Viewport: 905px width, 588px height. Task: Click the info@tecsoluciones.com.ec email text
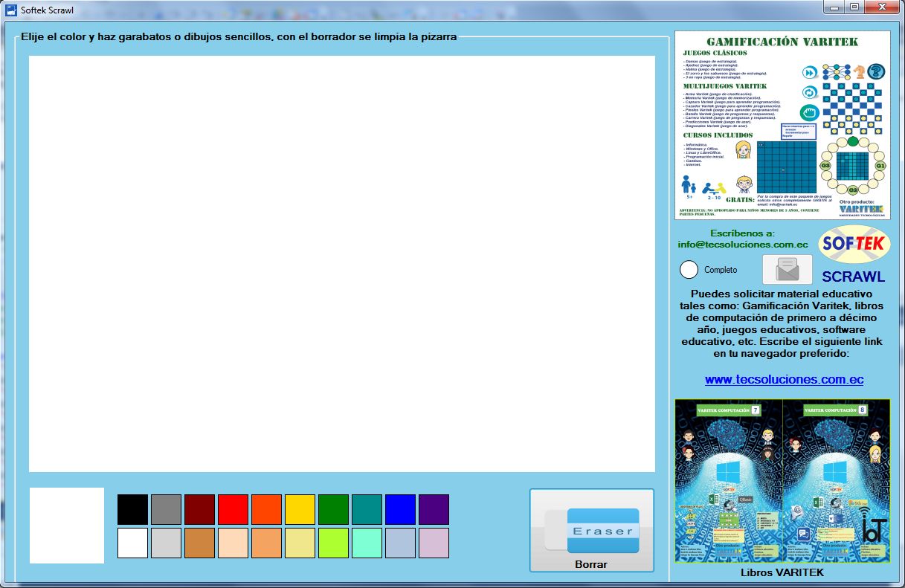(x=743, y=244)
